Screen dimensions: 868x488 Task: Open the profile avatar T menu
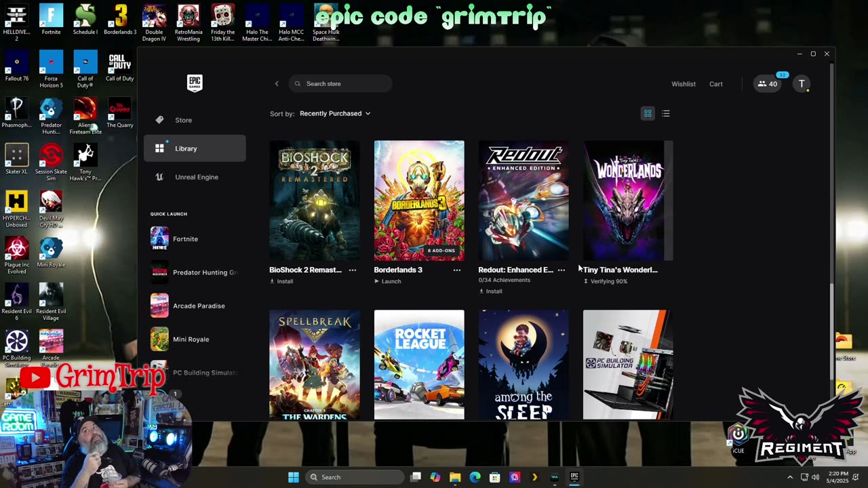pos(802,84)
